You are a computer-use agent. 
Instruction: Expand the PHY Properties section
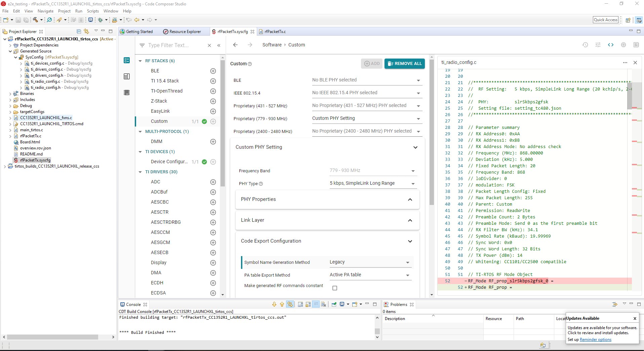click(x=410, y=200)
